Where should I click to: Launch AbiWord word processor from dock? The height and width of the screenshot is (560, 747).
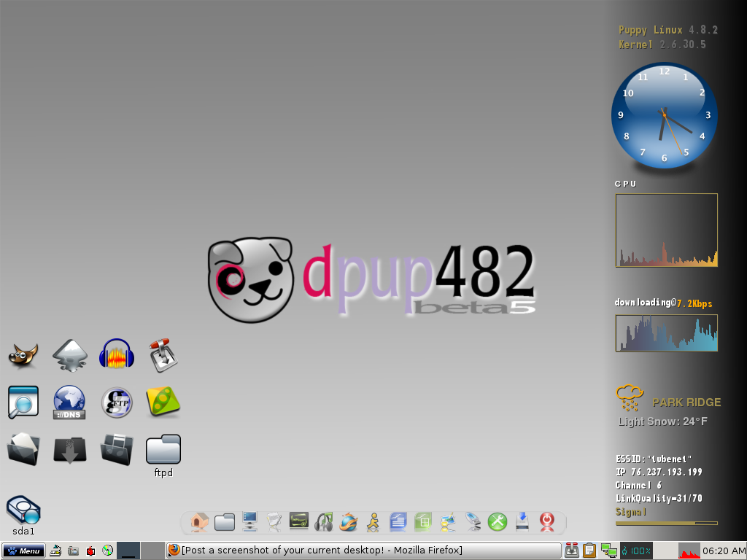pos(398,521)
